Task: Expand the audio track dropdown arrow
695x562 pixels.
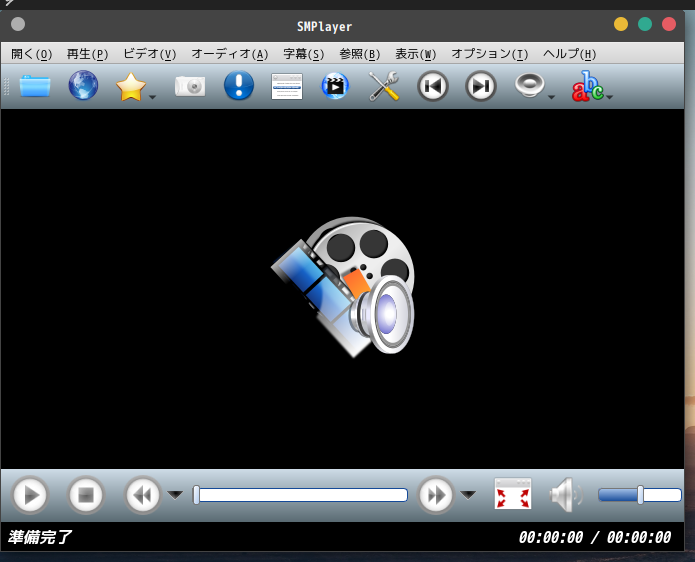Action: 551,97
